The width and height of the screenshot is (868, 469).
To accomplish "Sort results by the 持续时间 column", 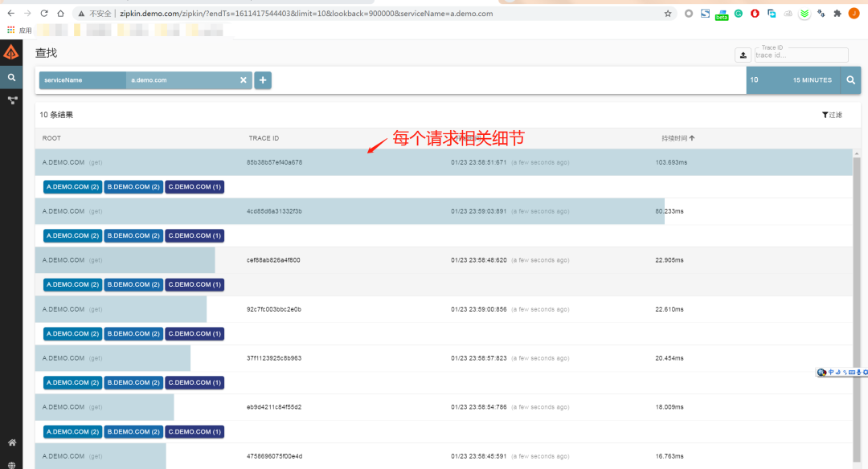I will tap(678, 138).
